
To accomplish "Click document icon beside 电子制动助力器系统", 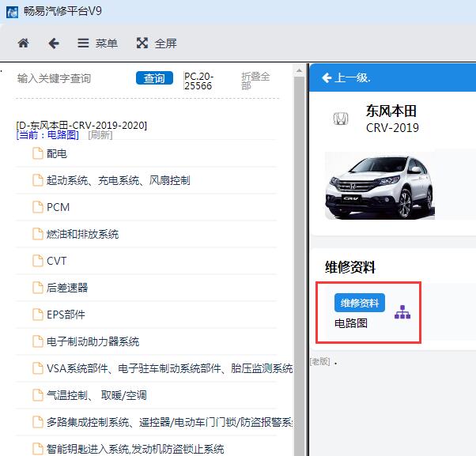I will coord(38,341).
